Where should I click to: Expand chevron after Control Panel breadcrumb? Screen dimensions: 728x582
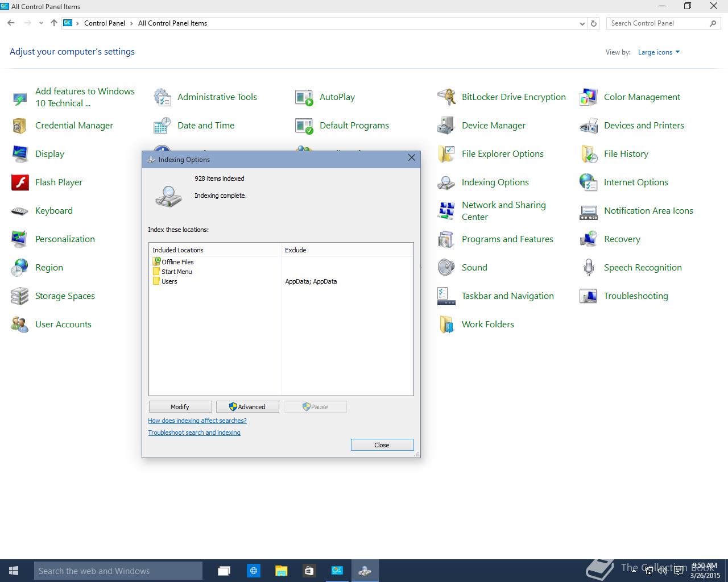tap(131, 23)
